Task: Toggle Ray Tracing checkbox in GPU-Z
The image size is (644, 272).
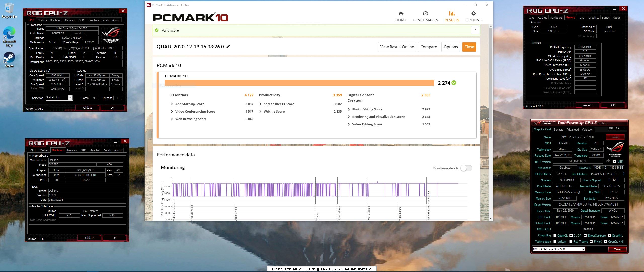Action: click(x=571, y=242)
